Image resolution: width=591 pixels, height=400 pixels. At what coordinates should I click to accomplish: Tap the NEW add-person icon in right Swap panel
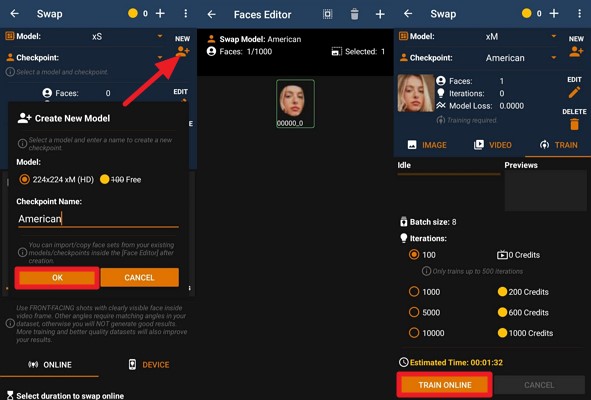click(x=576, y=51)
